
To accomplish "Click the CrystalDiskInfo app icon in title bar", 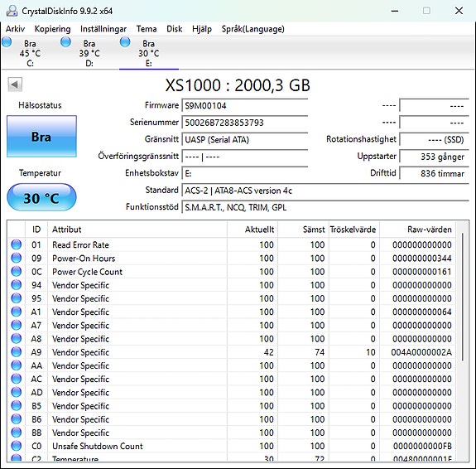I will [12, 11].
